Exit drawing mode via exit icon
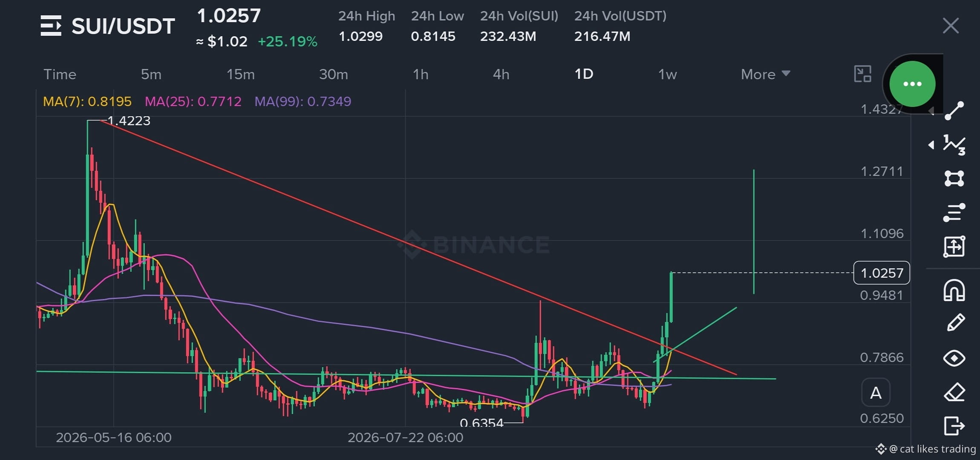Screen dimensions: 980x460 (954, 425)
